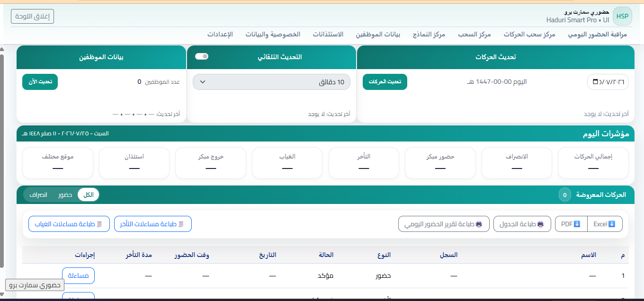The width and height of the screenshot is (644, 301).
Task: Click موقع مختلف indicator card
Action: 58,163
